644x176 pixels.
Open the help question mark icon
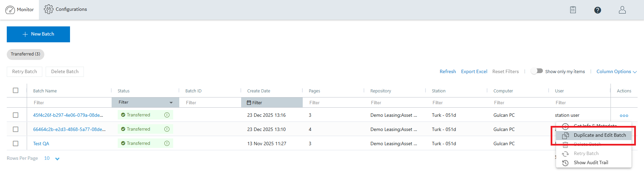pos(598,10)
